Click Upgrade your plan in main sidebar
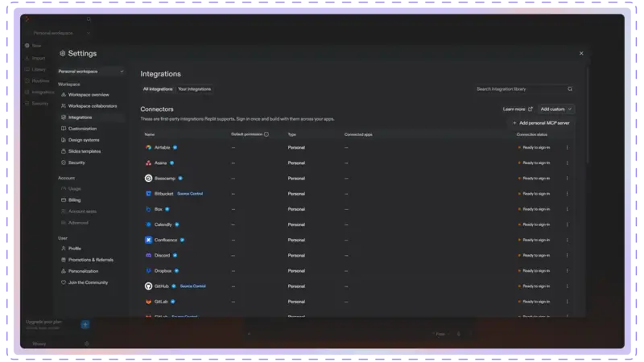 [x=44, y=323]
